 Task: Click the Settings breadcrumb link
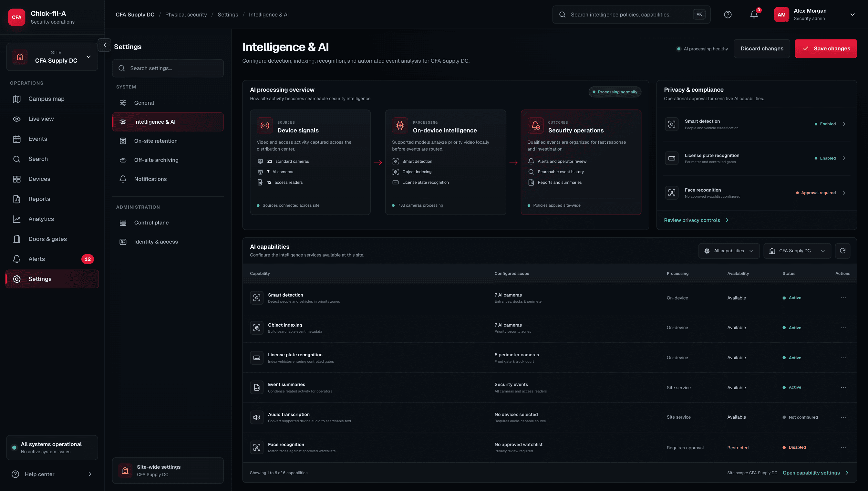[x=228, y=15]
